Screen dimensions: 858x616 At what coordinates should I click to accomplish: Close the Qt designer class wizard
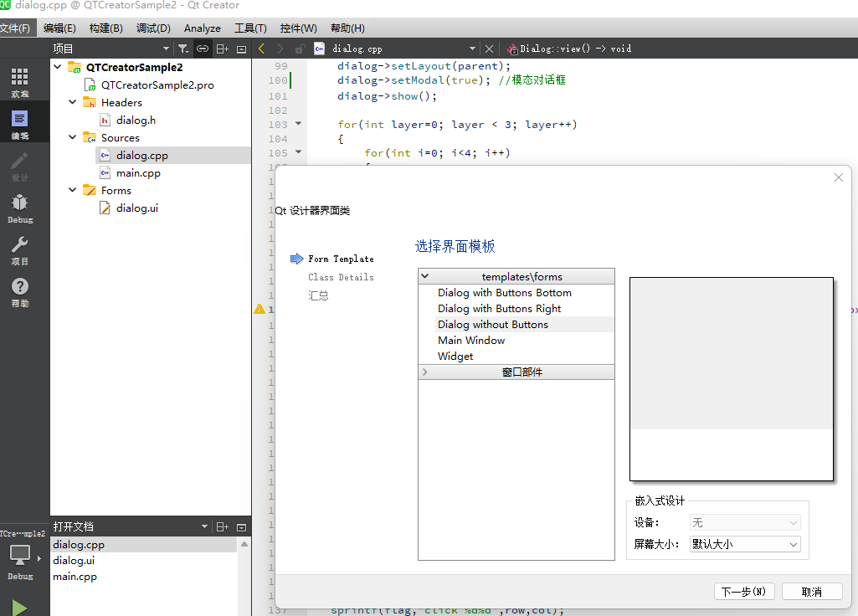838,177
